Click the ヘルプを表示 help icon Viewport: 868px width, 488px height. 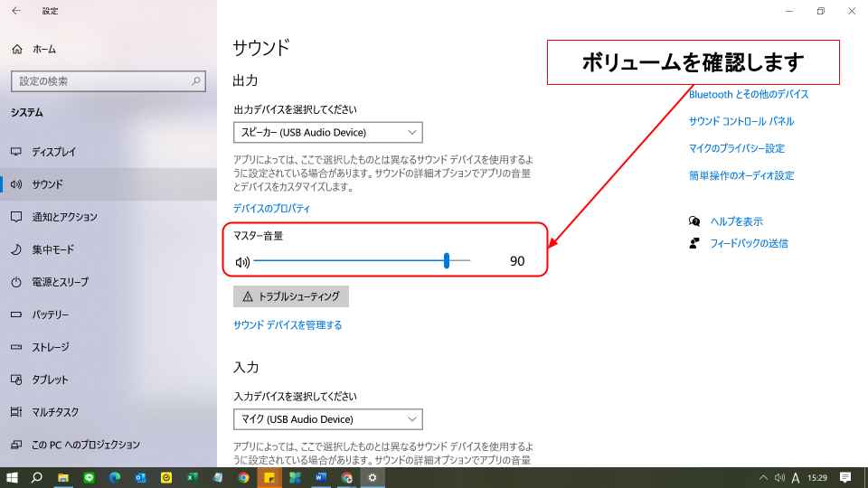(x=694, y=221)
